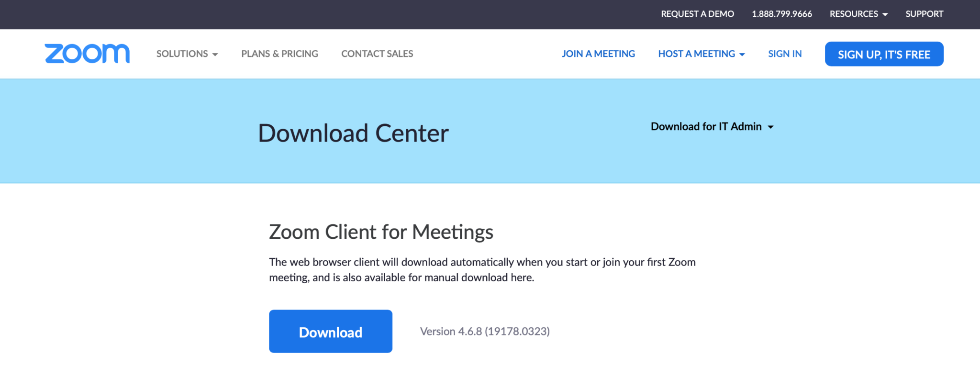Click the Download Center heading
The width and height of the screenshot is (980, 366).
click(353, 133)
